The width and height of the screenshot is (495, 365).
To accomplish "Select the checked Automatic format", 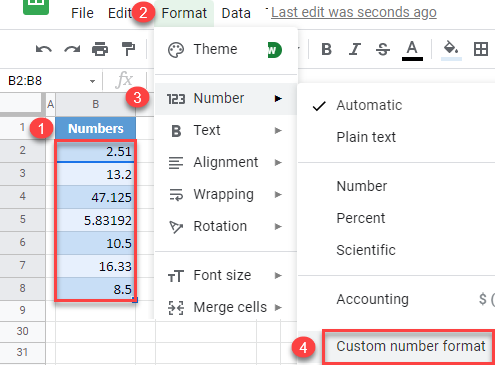I will pyautogui.click(x=396, y=105).
